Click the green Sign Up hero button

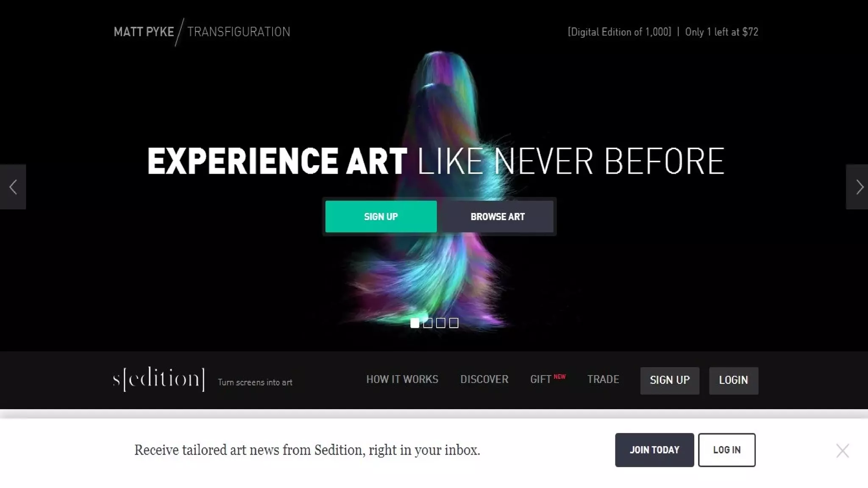[x=381, y=216]
